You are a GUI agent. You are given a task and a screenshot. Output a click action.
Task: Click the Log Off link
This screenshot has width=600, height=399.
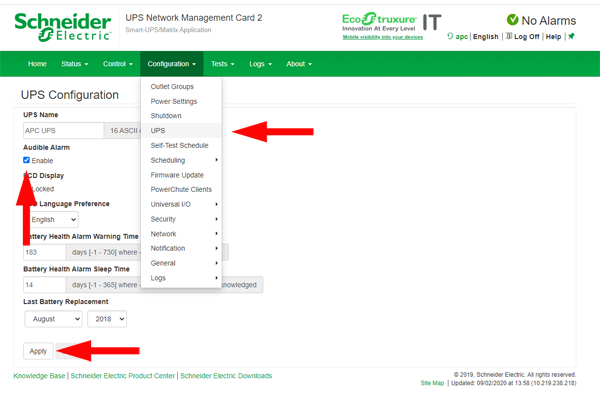(x=527, y=36)
